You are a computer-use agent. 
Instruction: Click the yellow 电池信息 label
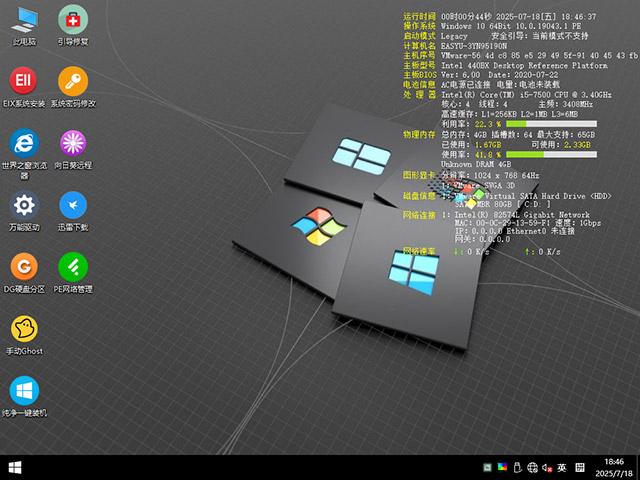419,84
